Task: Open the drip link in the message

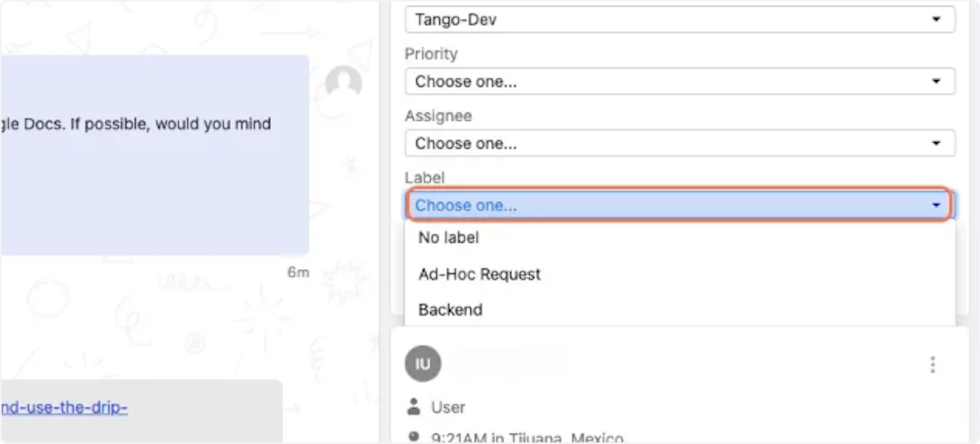Action: pyautogui.click(x=64, y=407)
